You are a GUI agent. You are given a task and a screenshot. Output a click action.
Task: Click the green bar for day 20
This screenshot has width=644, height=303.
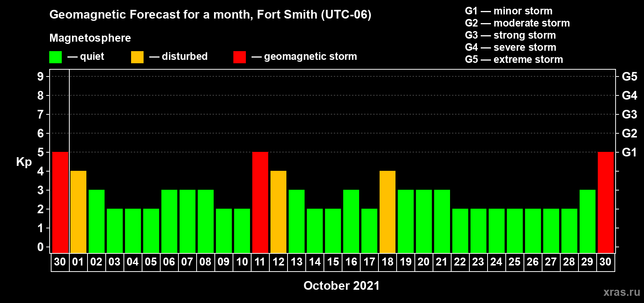[424, 222]
